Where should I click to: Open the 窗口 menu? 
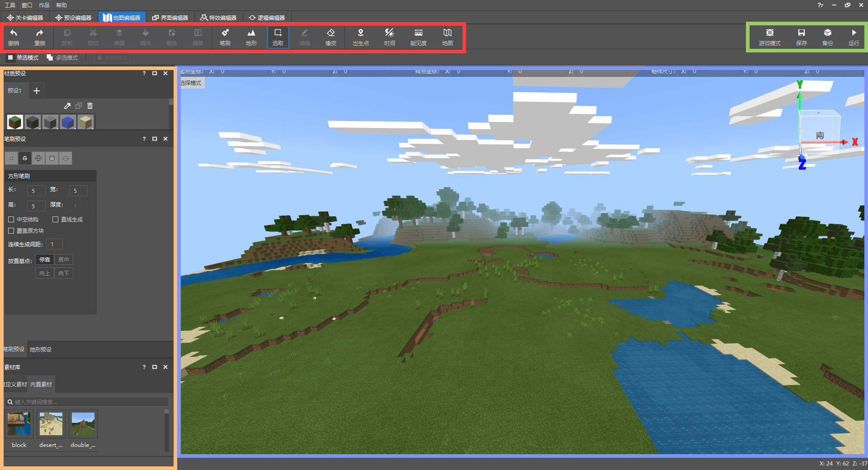coord(27,5)
